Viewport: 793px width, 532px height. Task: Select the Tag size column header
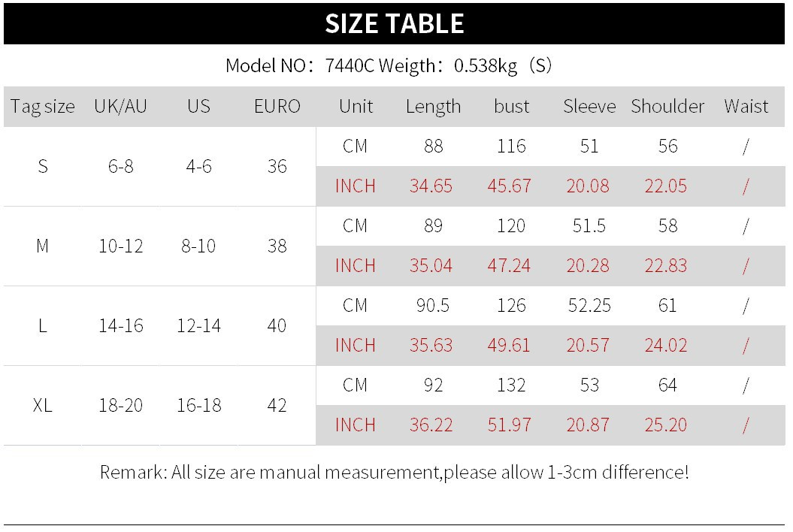pyautogui.click(x=43, y=107)
